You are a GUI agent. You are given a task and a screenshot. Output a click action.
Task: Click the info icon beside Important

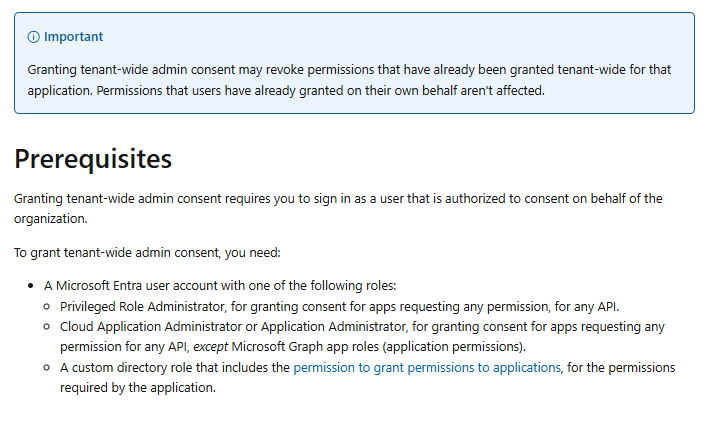tap(33, 37)
